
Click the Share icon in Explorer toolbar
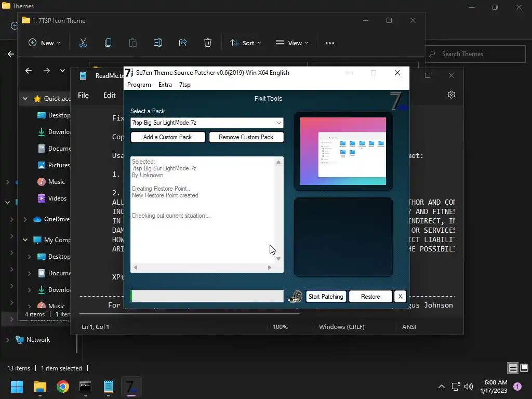(183, 43)
